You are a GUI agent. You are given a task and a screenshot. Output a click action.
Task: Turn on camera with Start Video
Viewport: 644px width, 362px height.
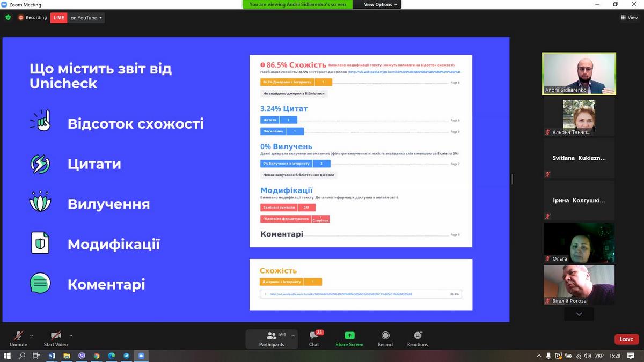click(x=55, y=339)
